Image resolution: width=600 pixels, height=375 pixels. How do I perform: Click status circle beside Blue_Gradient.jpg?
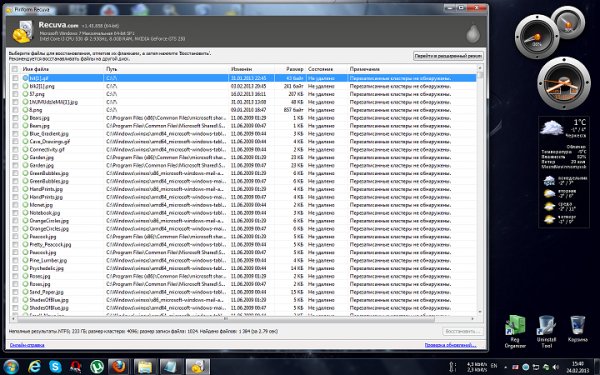click(x=25, y=134)
